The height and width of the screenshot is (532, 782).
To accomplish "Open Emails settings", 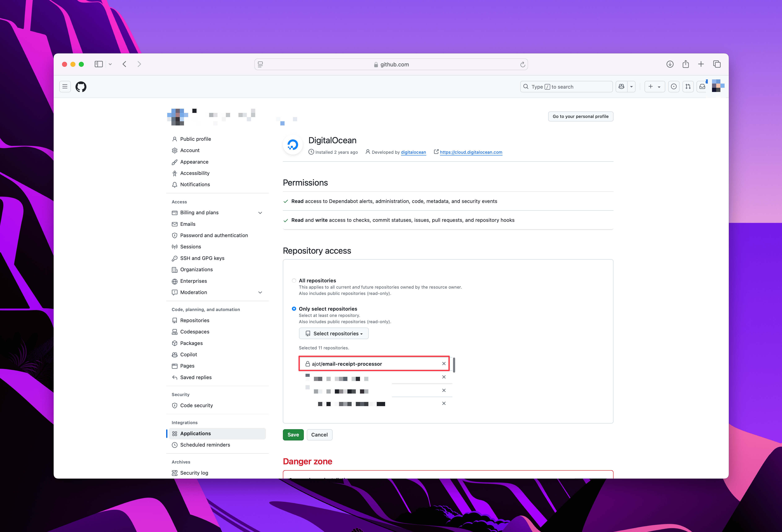I will pos(188,224).
